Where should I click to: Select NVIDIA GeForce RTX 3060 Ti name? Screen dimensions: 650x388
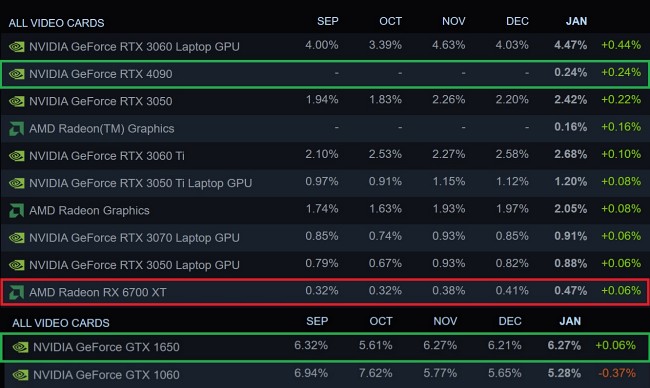(107, 156)
